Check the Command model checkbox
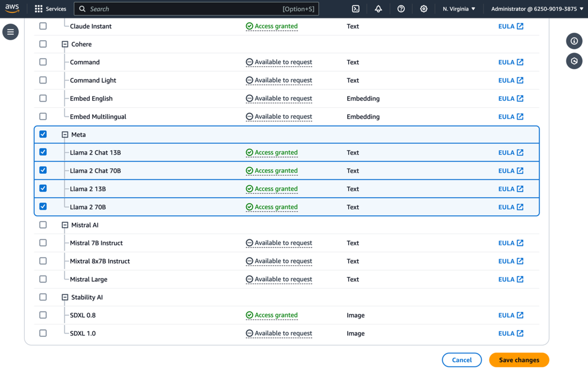The height and width of the screenshot is (370, 588). pyautogui.click(x=43, y=62)
